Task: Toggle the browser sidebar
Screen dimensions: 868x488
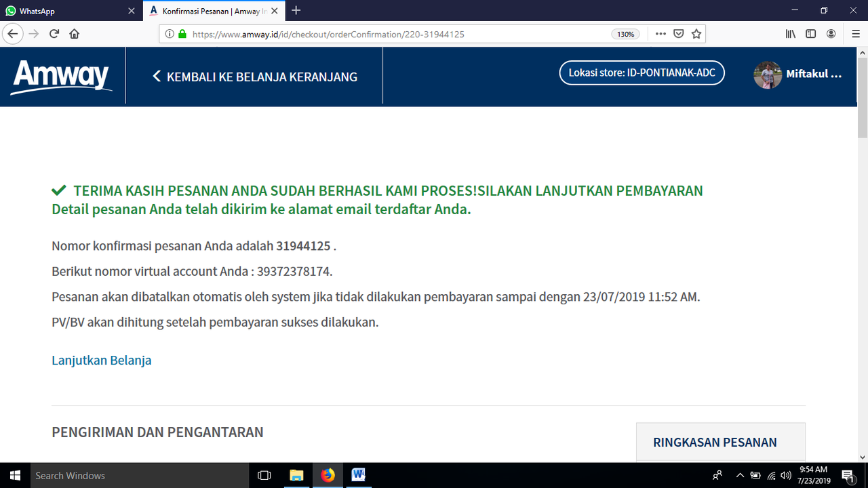Action: coord(810,34)
